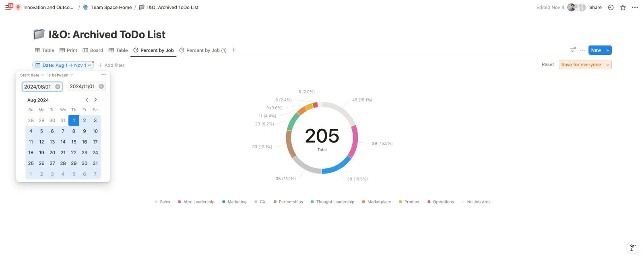Go to next month in calendar
644x259 pixels.
pos(95,100)
